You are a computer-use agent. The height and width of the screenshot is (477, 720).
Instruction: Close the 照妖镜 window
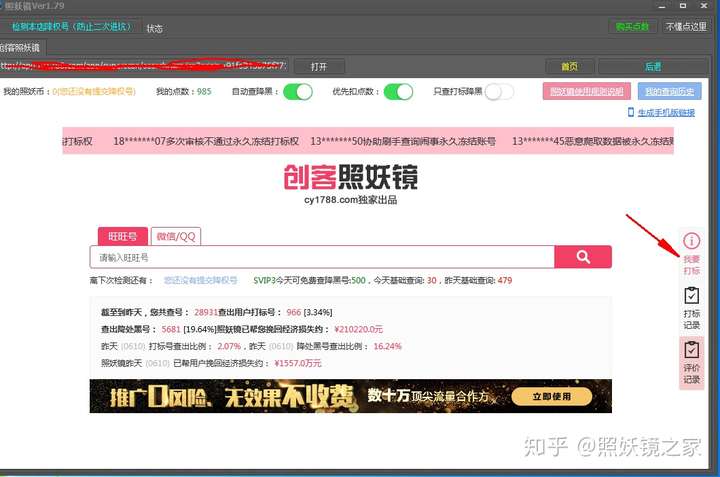(704, 6)
